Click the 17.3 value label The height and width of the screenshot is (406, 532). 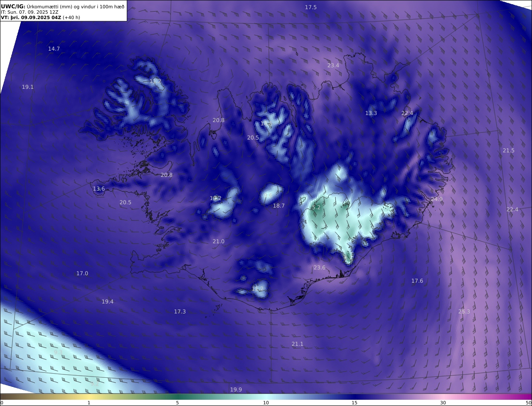point(180,311)
